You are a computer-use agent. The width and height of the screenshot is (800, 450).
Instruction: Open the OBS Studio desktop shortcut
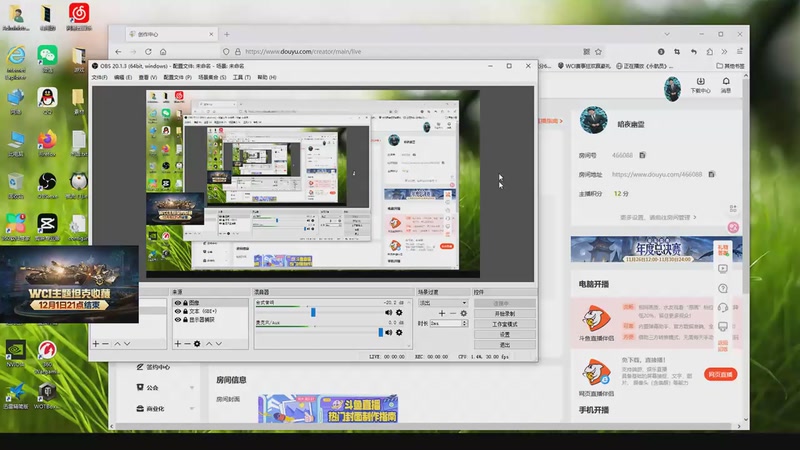click(x=47, y=183)
